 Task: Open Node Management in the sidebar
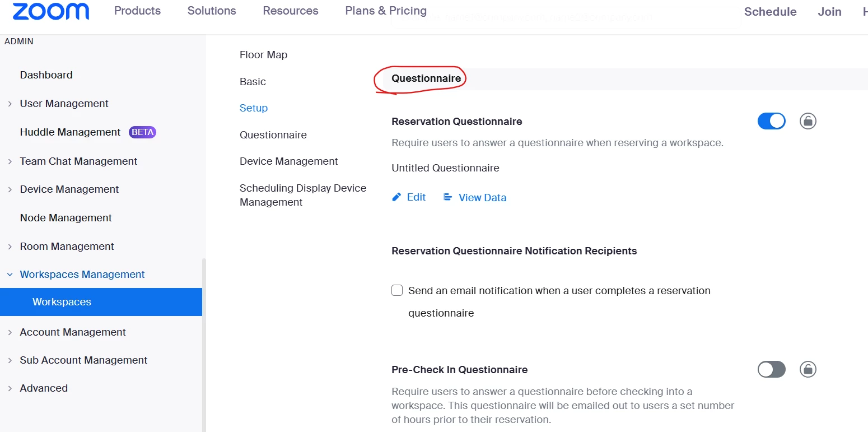tap(66, 218)
